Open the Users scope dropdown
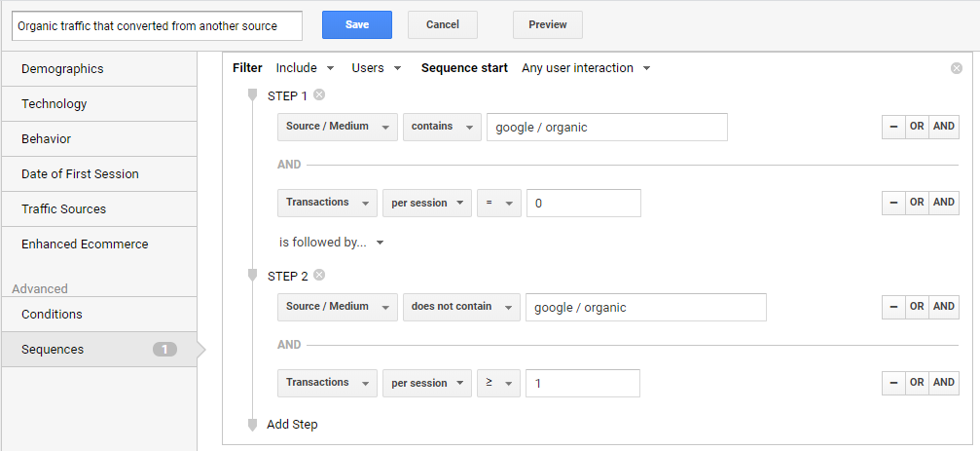980x451 pixels. (377, 68)
